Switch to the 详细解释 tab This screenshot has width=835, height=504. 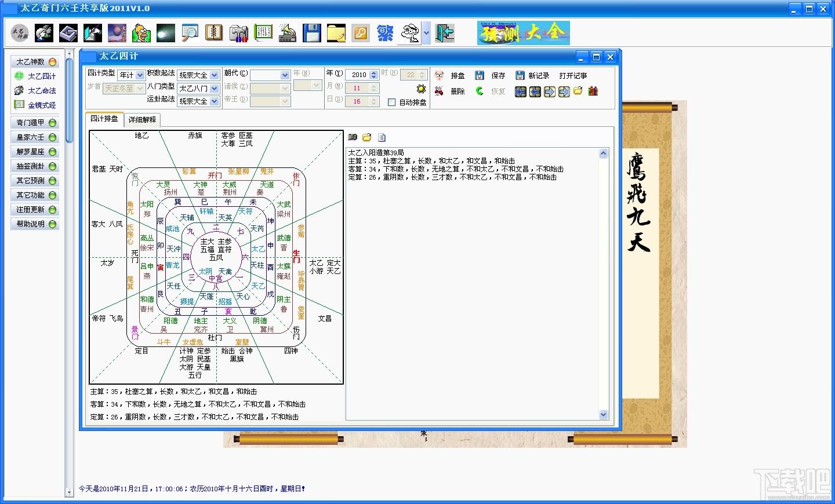point(142,119)
